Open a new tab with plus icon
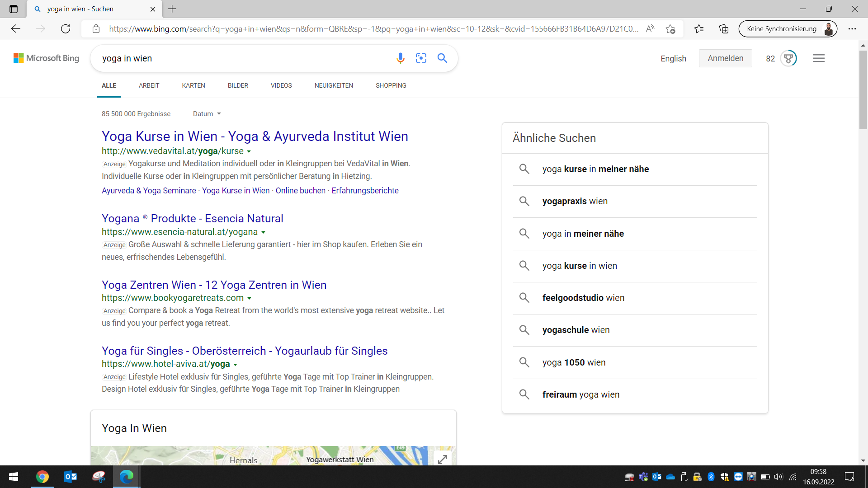 tap(172, 9)
